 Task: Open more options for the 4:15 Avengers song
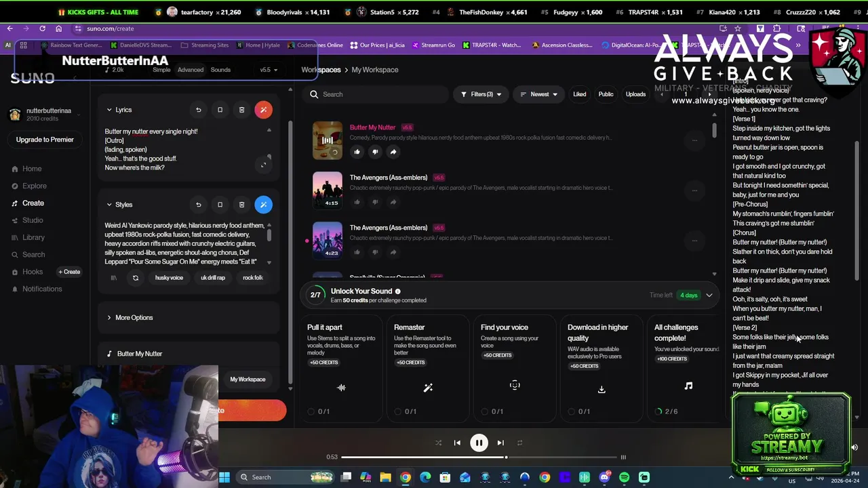pos(694,190)
